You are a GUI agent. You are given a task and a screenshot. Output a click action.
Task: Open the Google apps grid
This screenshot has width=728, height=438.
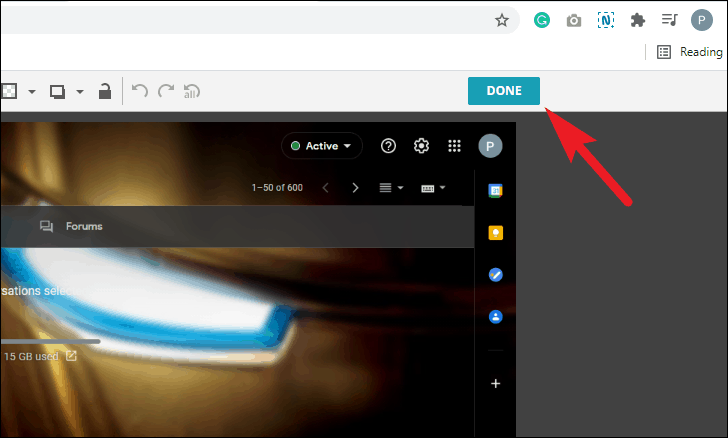(x=454, y=146)
